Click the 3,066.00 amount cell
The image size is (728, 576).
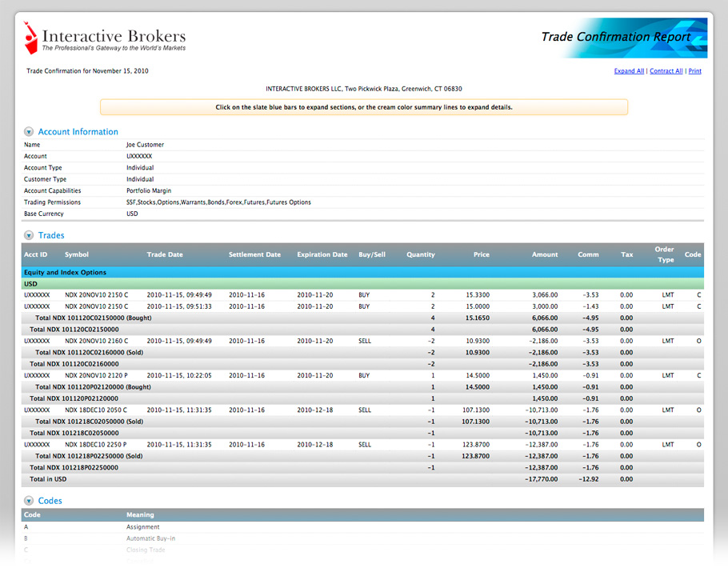[x=545, y=294]
